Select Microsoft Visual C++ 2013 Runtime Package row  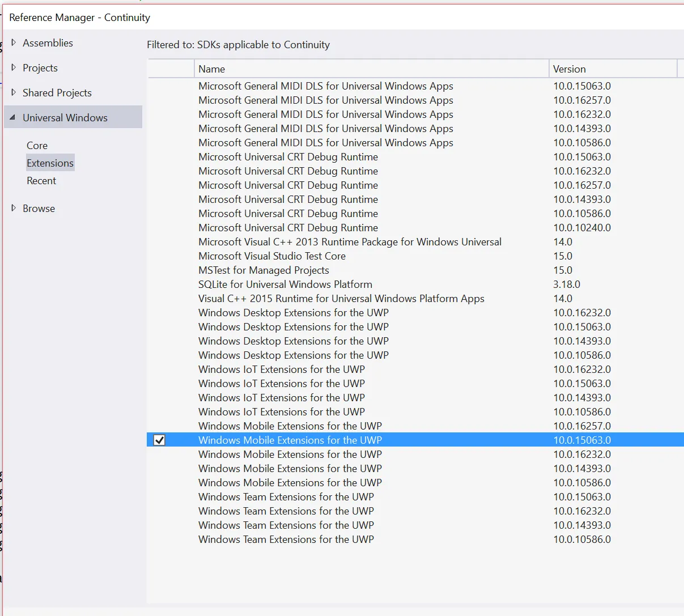pyautogui.click(x=415, y=242)
